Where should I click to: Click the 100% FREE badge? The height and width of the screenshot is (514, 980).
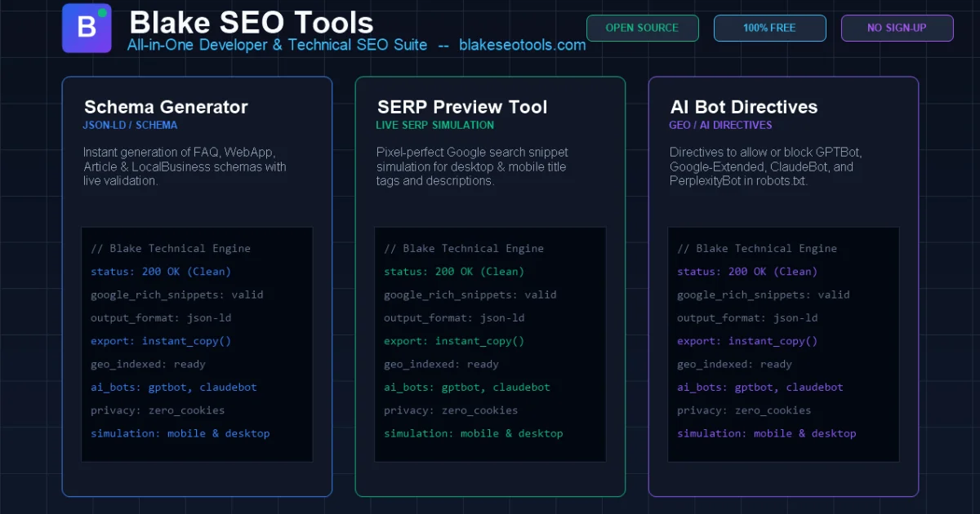click(769, 28)
